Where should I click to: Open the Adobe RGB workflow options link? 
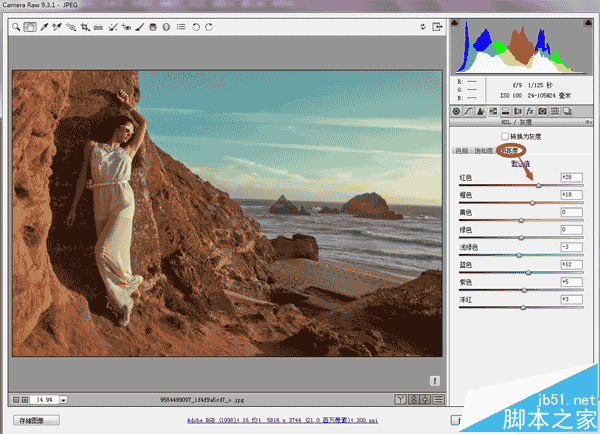pyautogui.click(x=282, y=420)
